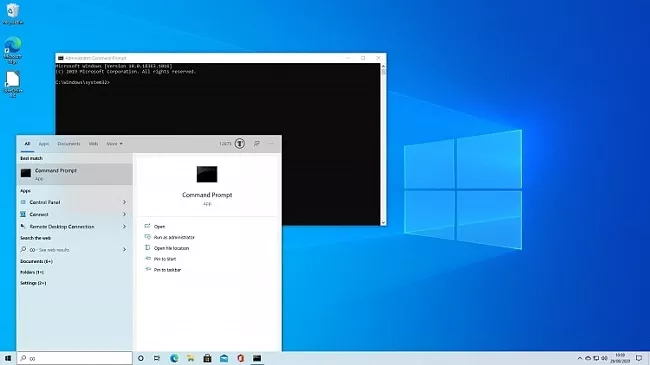Click scroll down arrow in Command Prompt window
Image resolution: width=650 pixels, height=365 pixels.
coord(383,223)
